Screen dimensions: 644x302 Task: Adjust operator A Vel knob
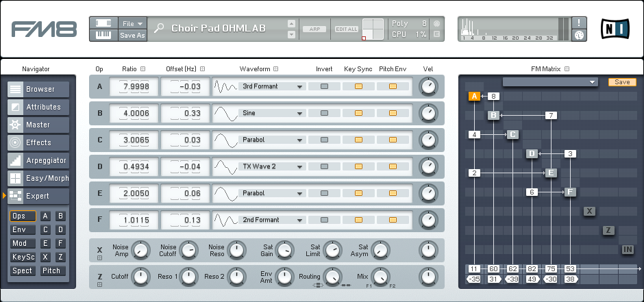coord(428,86)
